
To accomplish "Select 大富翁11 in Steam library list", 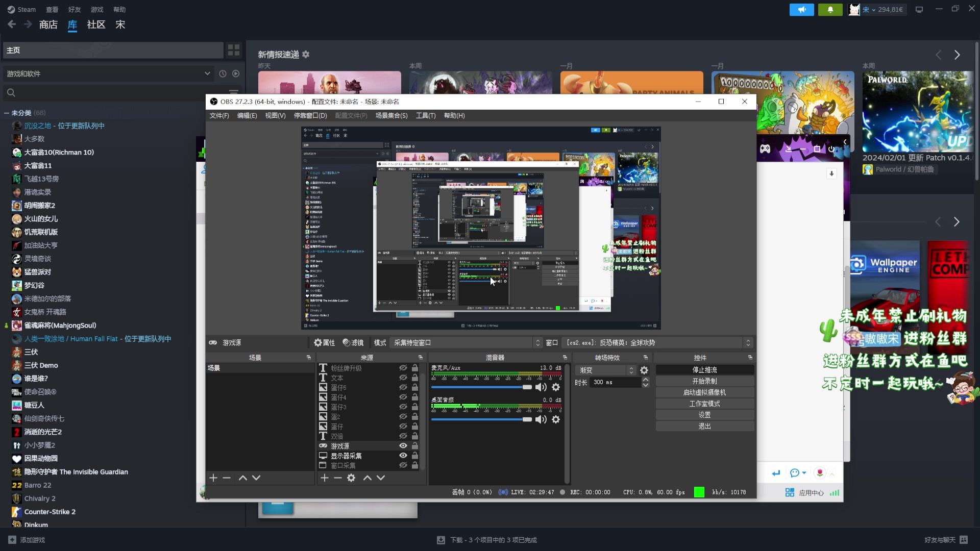I will [x=38, y=166].
